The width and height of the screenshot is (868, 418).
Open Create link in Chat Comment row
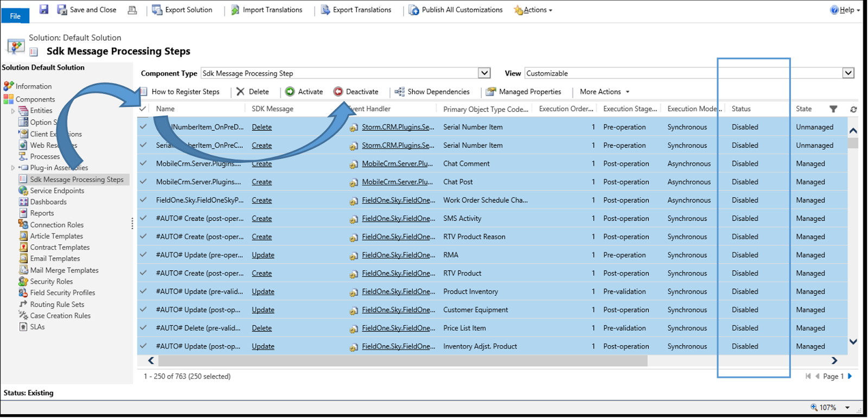[x=261, y=163]
